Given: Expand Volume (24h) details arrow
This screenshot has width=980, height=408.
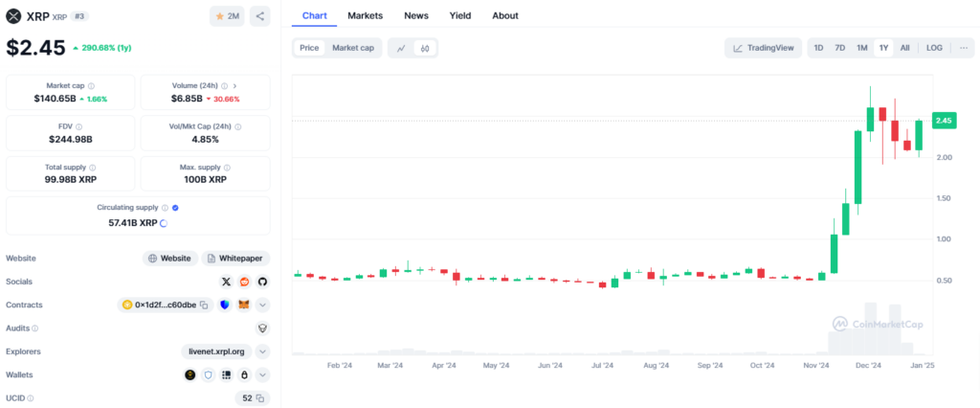Looking at the screenshot, I should [234, 86].
